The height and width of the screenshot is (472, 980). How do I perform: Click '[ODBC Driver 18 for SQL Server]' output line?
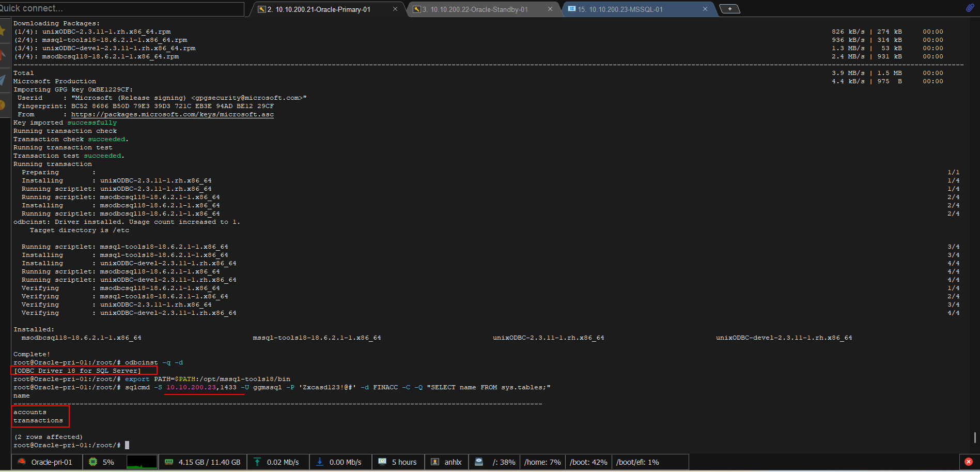77,371
